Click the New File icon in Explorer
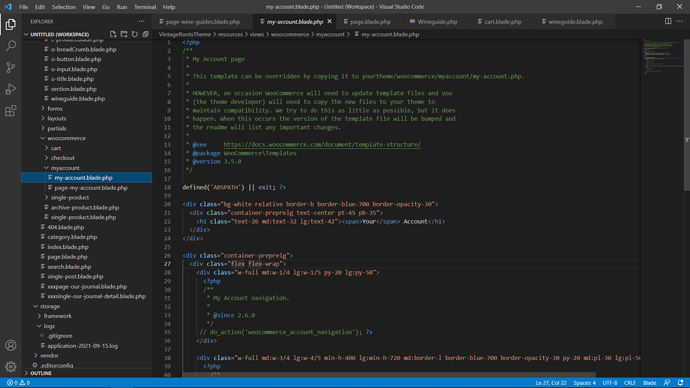 click(x=113, y=34)
